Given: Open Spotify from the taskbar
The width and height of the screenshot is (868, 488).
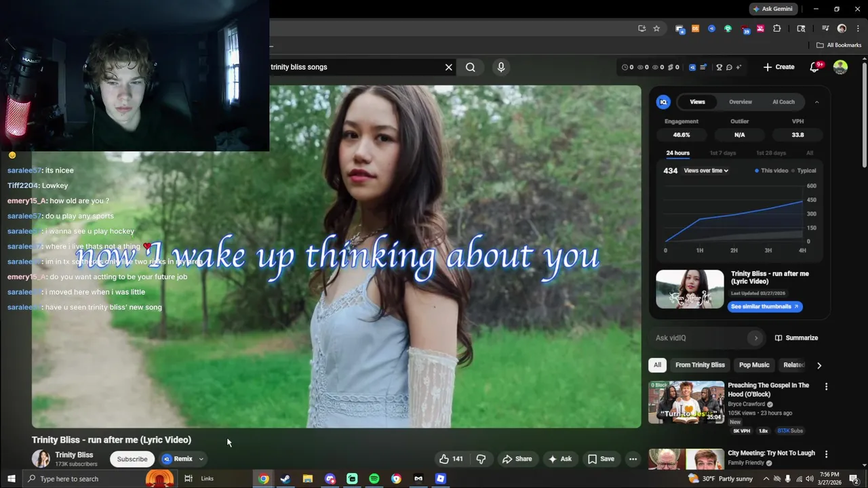Looking at the screenshot, I should (x=374, y=479).
